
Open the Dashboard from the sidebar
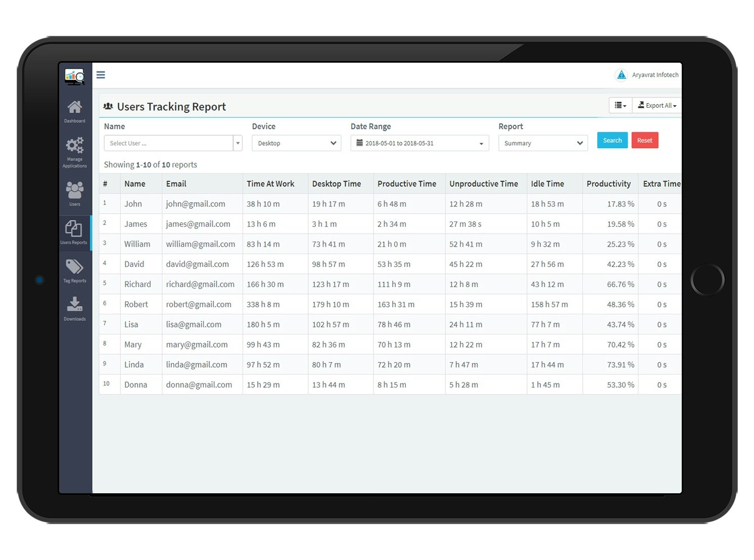pos(74,109)
